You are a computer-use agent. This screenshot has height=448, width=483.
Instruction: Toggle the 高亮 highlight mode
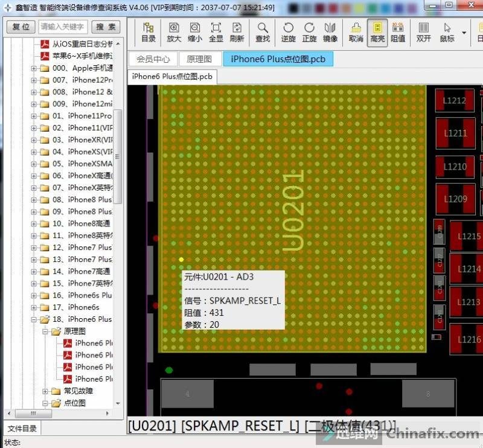[377, 32]
